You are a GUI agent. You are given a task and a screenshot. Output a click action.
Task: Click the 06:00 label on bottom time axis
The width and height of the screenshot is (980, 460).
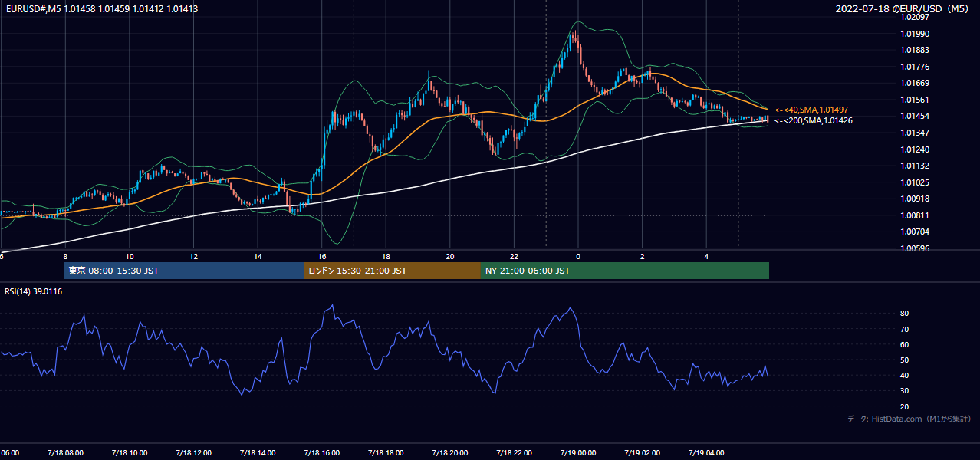(x=10, y=453)
